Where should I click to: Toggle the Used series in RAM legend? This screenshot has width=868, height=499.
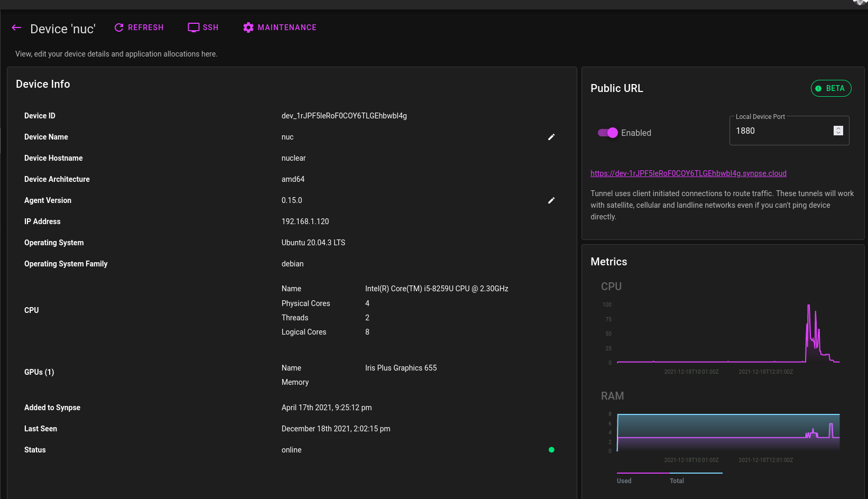click(x=624, y=480)
